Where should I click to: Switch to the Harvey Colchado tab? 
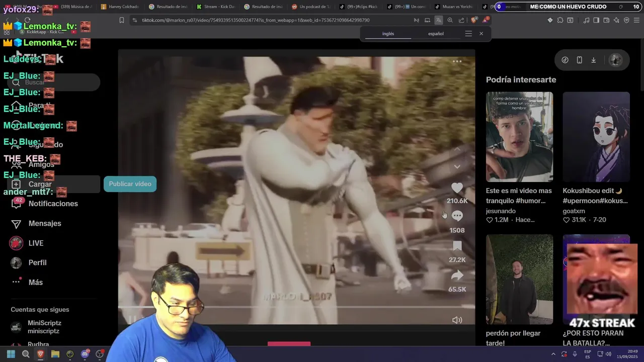(120, 7)
